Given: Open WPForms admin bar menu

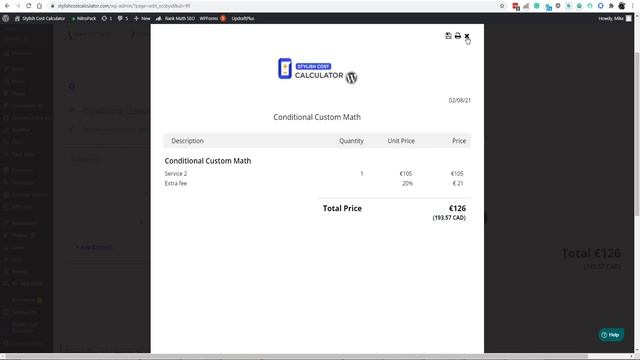Looking at the screenshot, I should tap(213, 18).
